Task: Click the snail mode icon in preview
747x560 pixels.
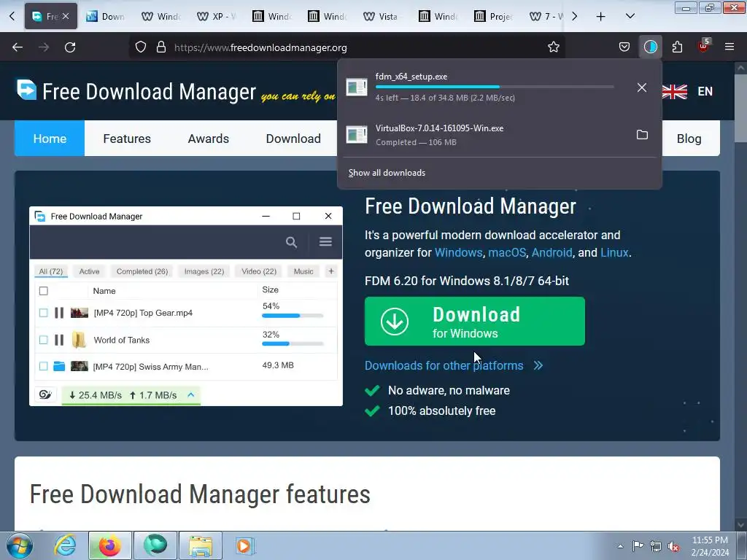Action: click(x=45, y=394)
